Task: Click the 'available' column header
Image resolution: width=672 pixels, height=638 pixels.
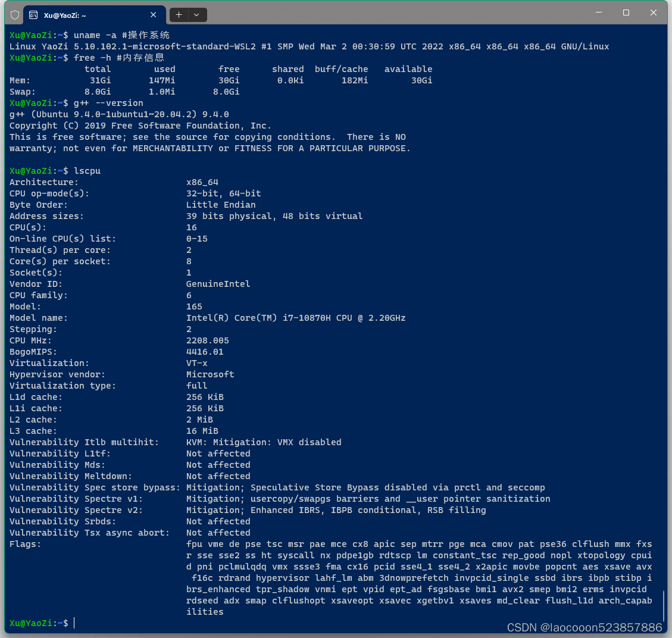Action: [x=408, y=69]
